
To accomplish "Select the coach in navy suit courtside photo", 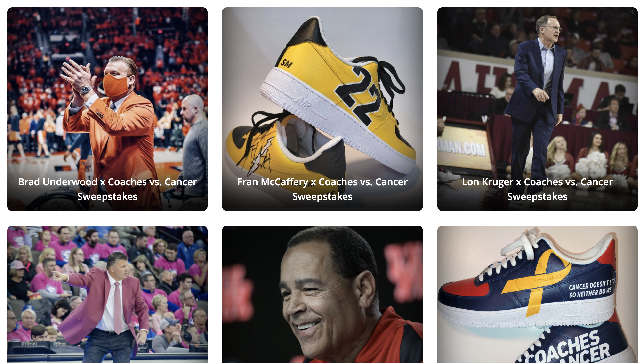I will click(537, 109).
